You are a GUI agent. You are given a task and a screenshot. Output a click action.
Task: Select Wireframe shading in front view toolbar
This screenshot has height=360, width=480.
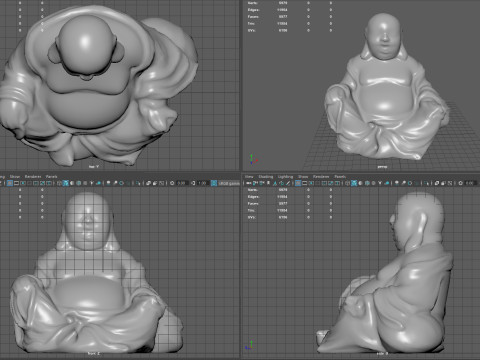click(59, 183)
